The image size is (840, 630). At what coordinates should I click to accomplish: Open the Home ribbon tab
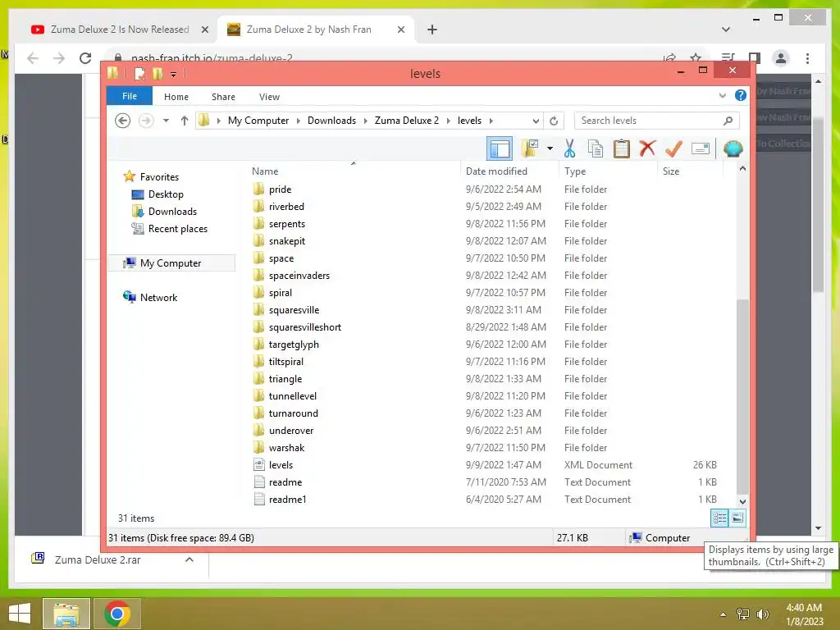[176, 97]
